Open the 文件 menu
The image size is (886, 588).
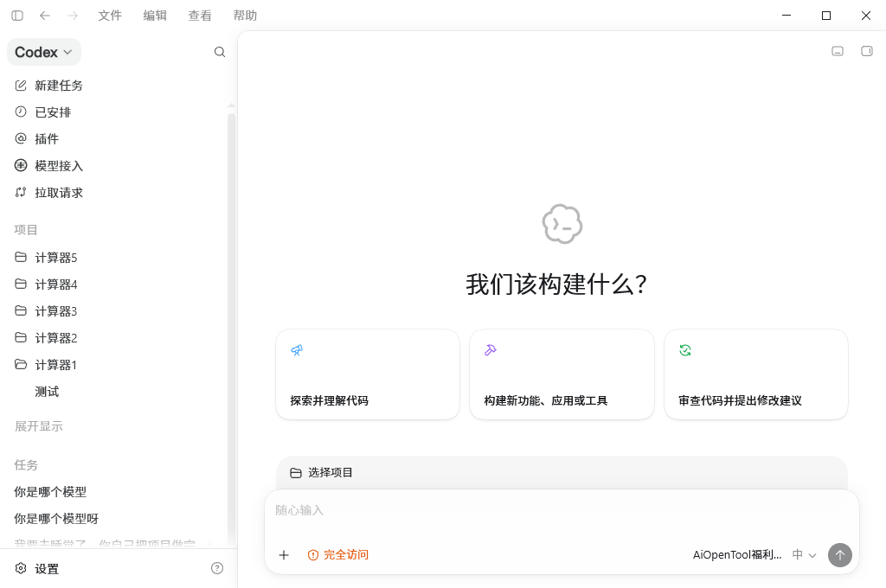point(110,16)
